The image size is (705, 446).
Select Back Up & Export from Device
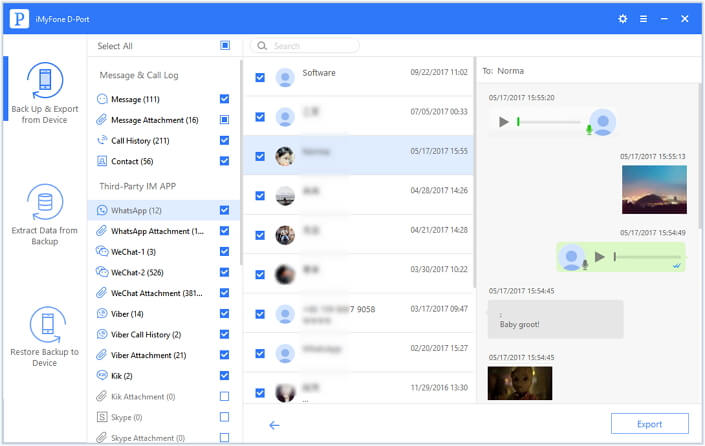[45, 93]
